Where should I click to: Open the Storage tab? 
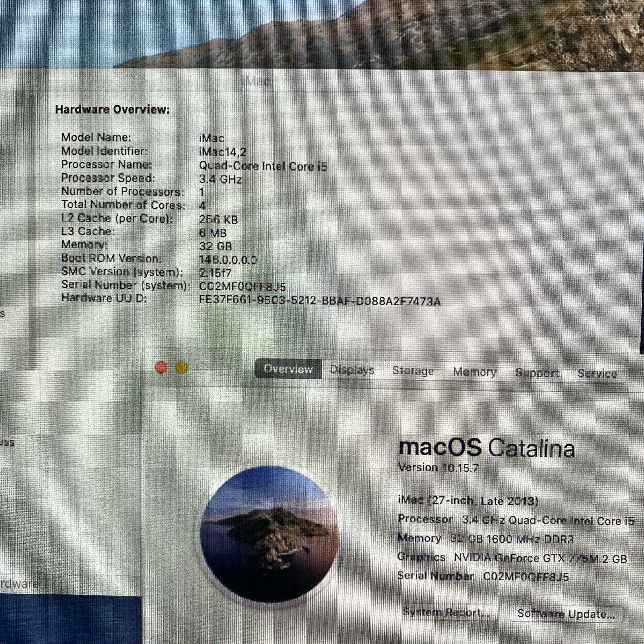tap(413, 371)
